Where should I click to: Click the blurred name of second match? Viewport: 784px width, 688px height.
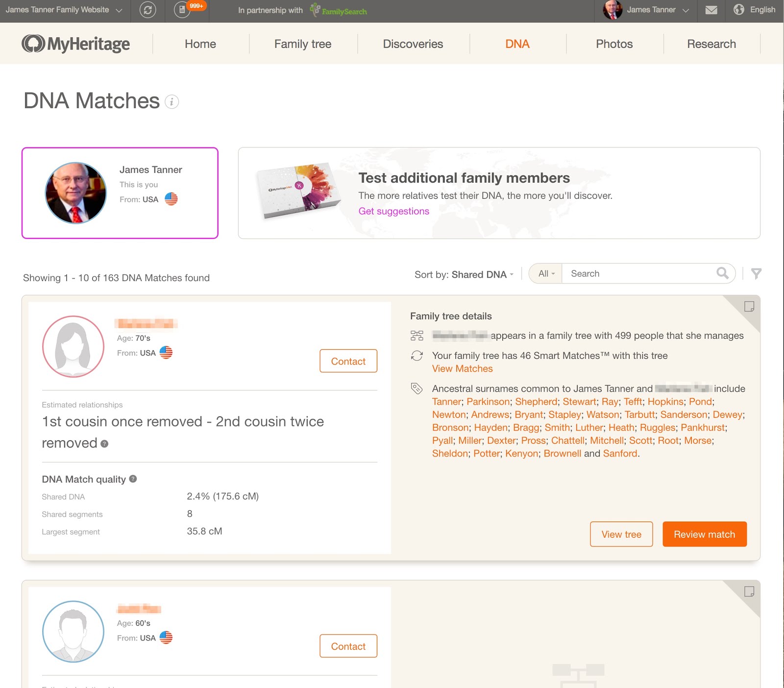point(139,609)
